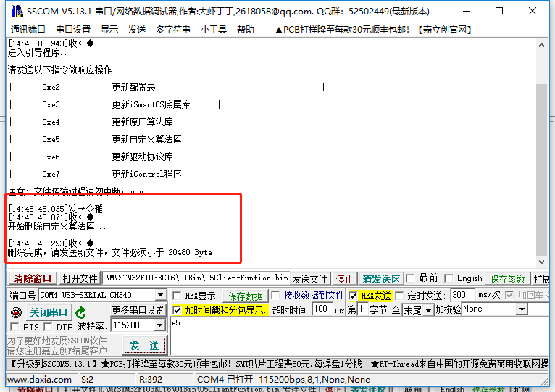Click the 超时时间 100 field
Screen dimensions: 555x392
point(322,309)
